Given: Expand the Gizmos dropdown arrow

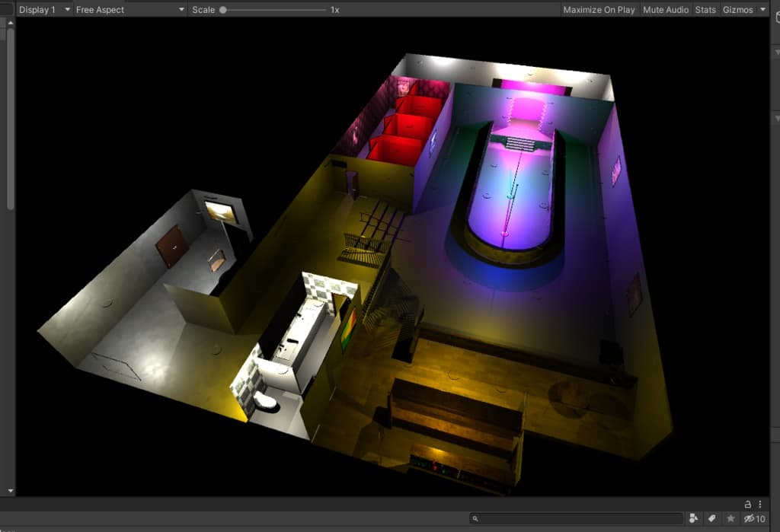Looking at the screenshot, I should pos(763,10).
